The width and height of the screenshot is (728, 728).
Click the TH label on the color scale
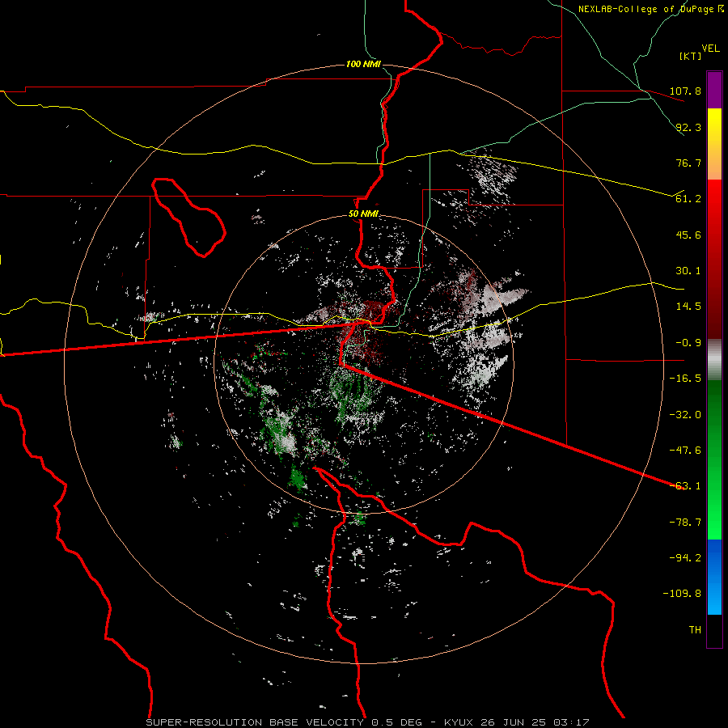coord(695,630)
